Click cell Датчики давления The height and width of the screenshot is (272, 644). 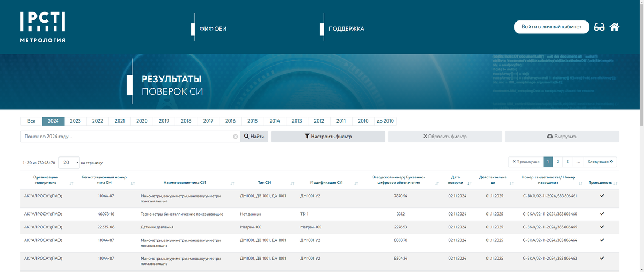(x=157, y=227)
